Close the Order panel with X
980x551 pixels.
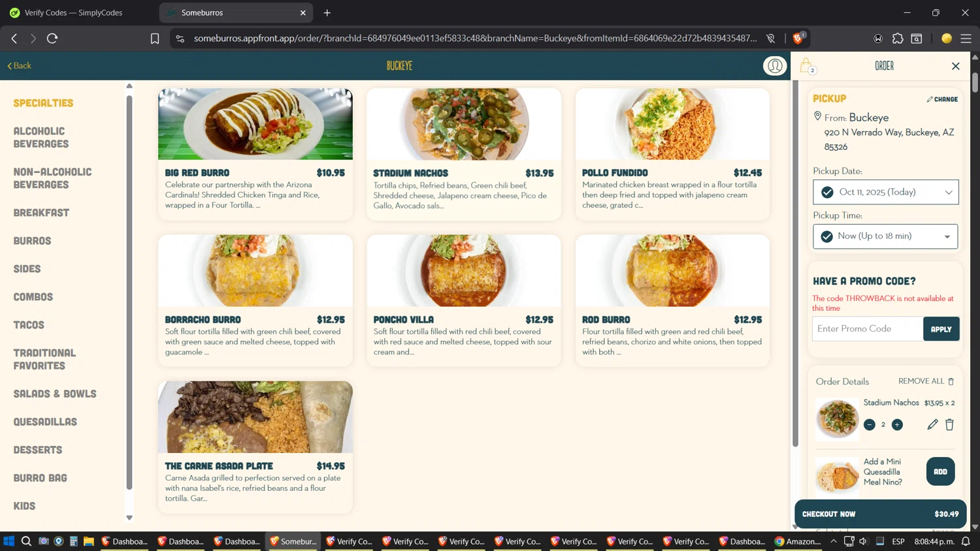click(955, 66)
